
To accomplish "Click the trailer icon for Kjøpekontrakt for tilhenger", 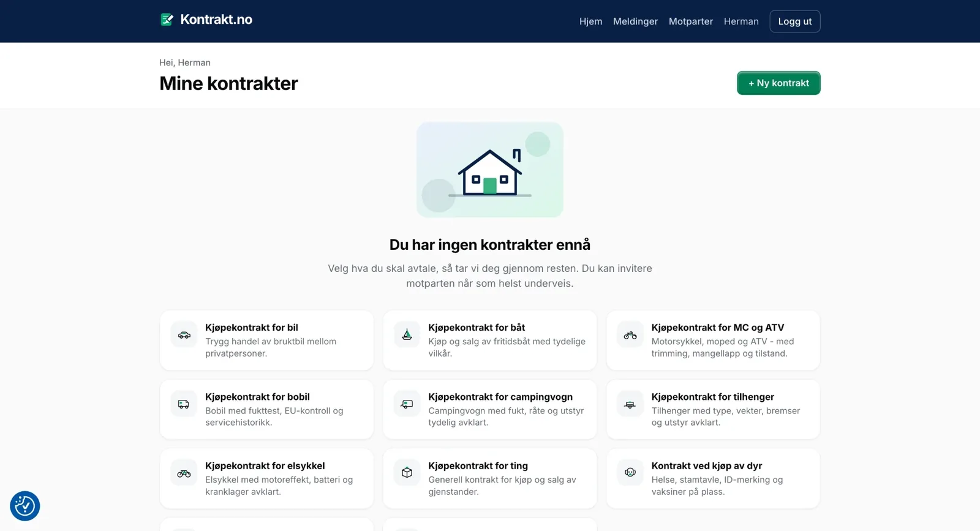I will coord(630,404).
